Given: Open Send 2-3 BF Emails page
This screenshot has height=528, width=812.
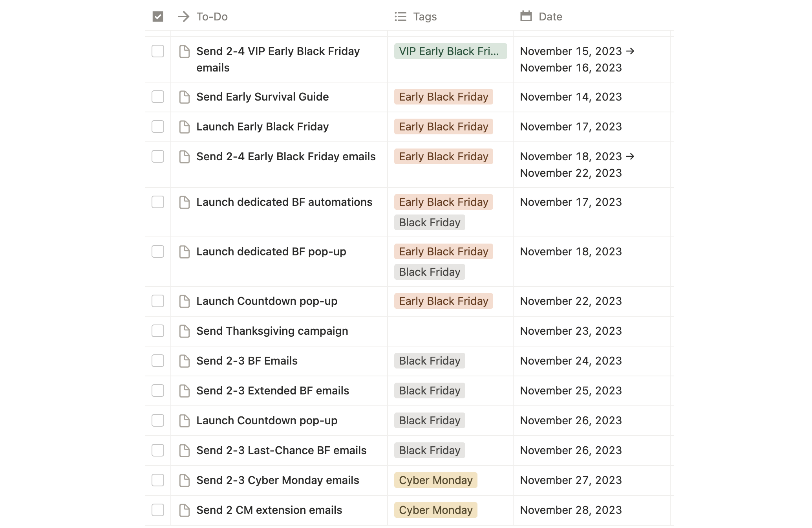Looking at the screenshot, I should [x=247, y=361].
